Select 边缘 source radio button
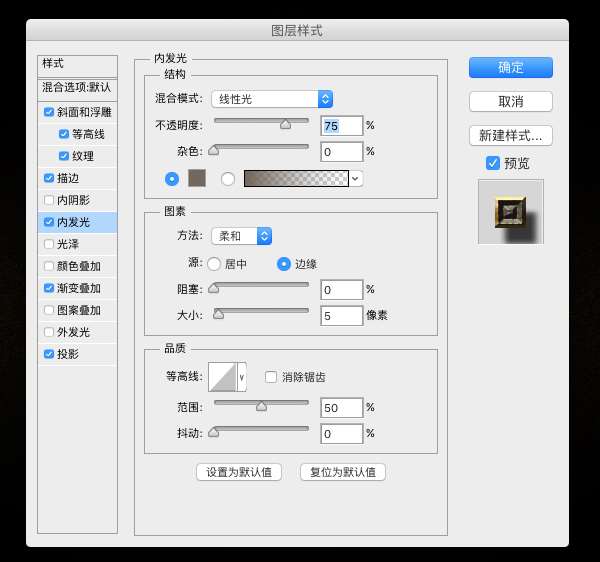Screen dimensions: 600x562 (284, 264)
